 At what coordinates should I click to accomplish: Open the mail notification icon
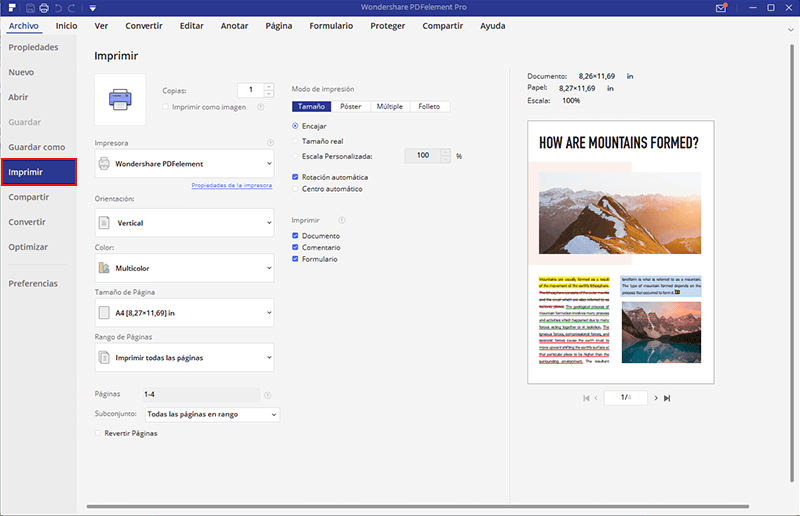[x=721, y=8]
